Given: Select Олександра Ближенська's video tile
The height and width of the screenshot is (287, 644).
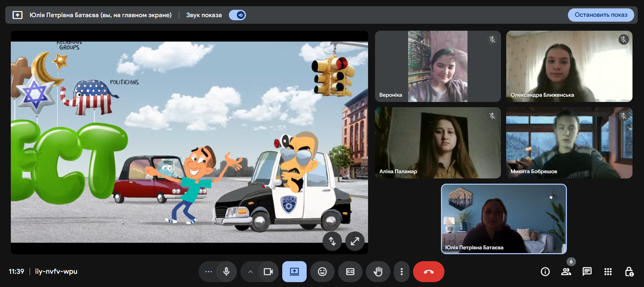Looking at the screenshot, I should [569, 66].
